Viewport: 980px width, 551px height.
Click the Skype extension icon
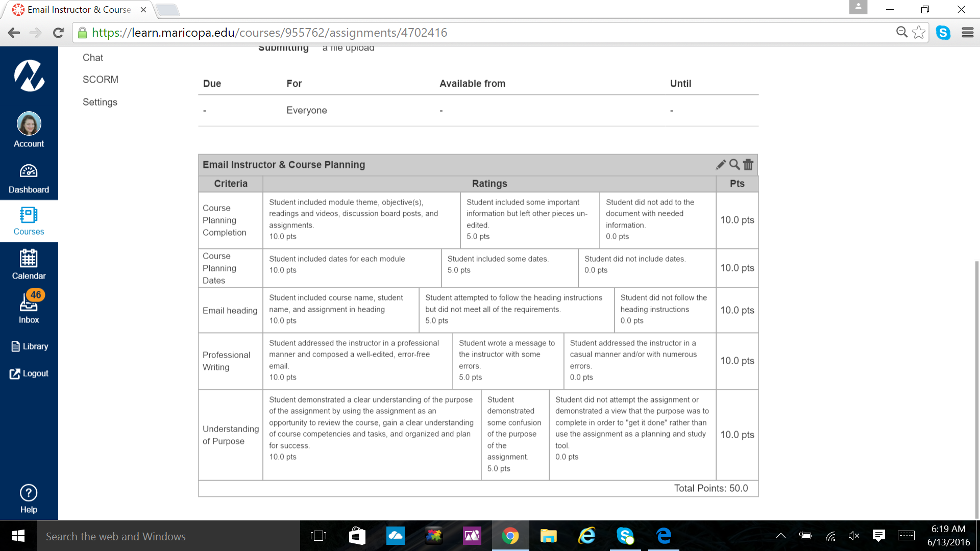tap(943, 33)
